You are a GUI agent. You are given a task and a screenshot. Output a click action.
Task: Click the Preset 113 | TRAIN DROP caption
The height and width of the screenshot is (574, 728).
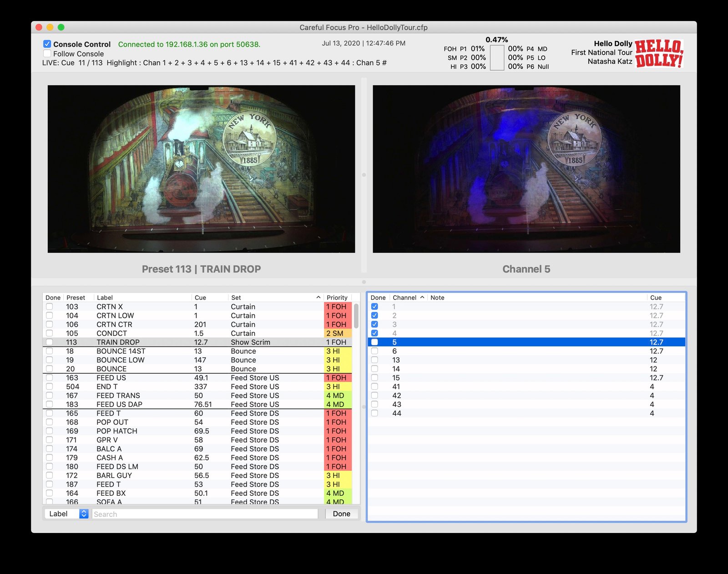point(201,269)
